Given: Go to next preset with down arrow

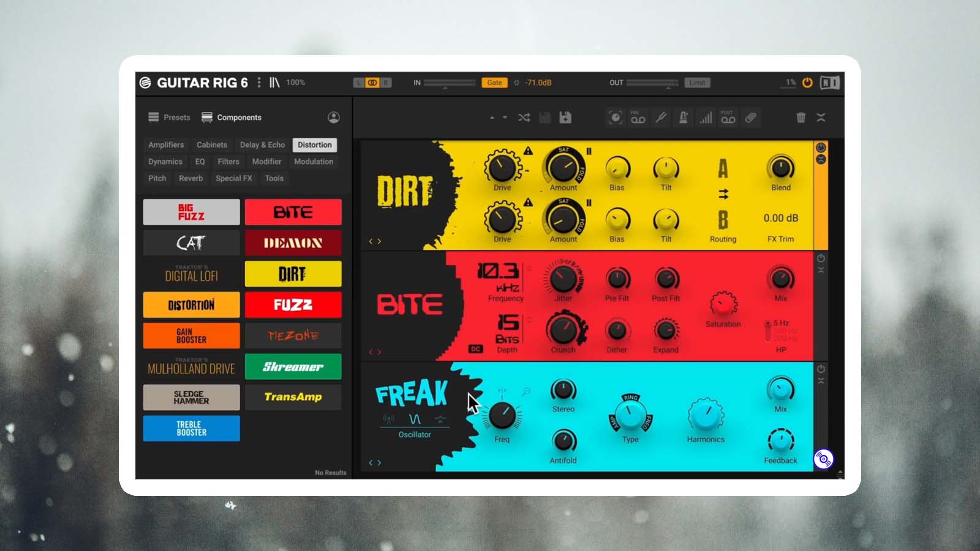Looking at the screenshot, I should [505, 118].
